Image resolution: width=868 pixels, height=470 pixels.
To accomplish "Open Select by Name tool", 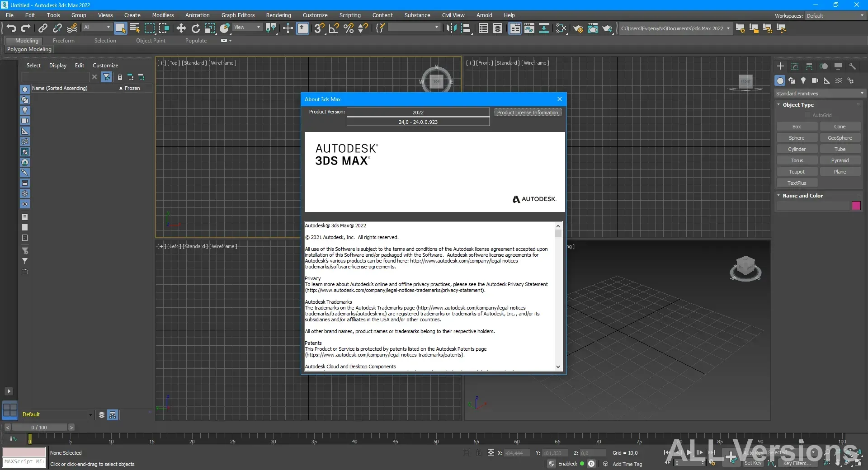I will tap(135, 28).
